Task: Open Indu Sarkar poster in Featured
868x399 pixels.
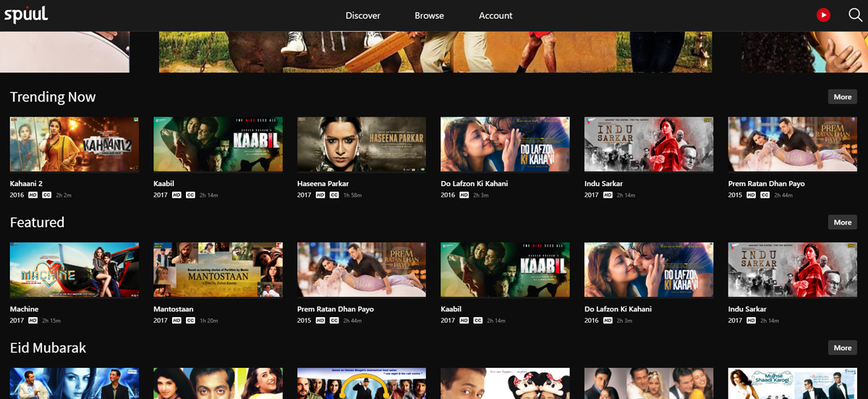Action: click(792, 269)
